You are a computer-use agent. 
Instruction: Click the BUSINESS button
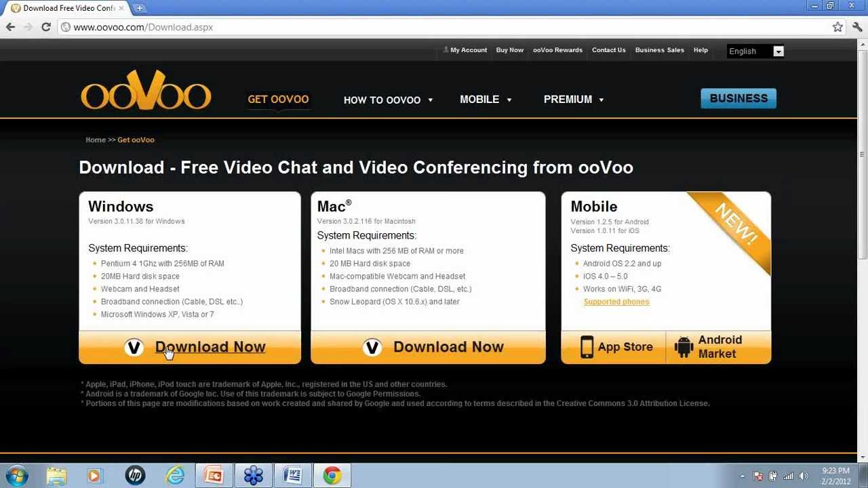coord(738,98)
